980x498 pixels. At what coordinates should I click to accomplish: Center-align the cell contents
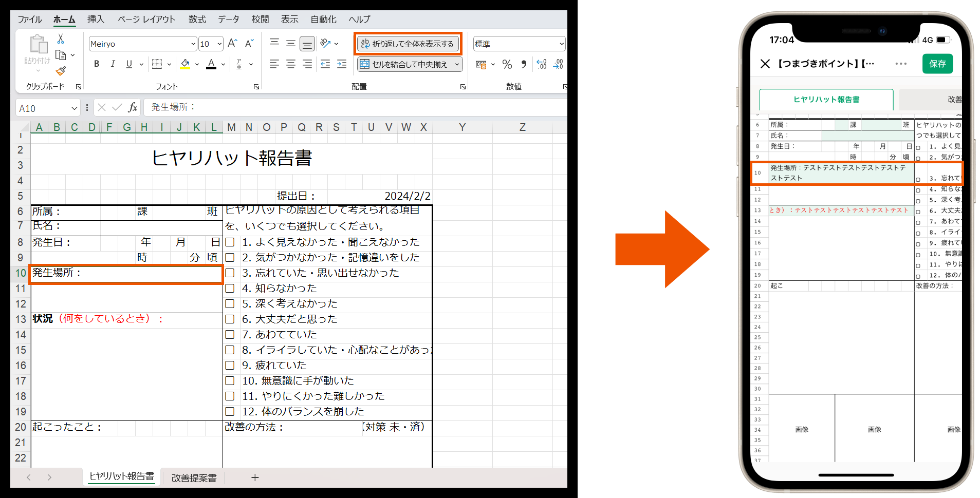click(x=290, y=64)
